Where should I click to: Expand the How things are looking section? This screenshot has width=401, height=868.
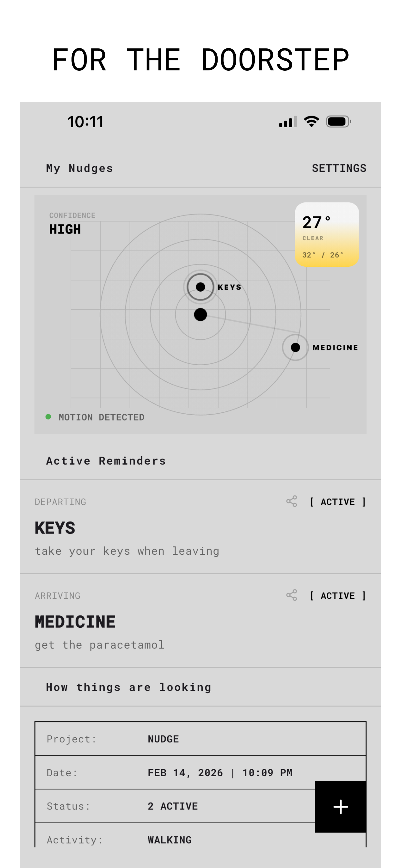(x=129, y=687)
